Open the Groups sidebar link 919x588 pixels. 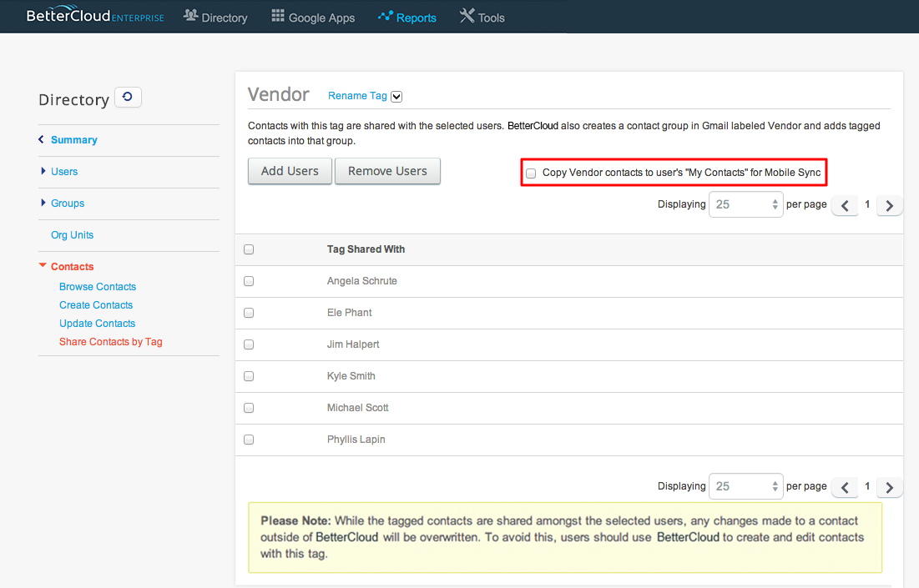coord(68,204)
